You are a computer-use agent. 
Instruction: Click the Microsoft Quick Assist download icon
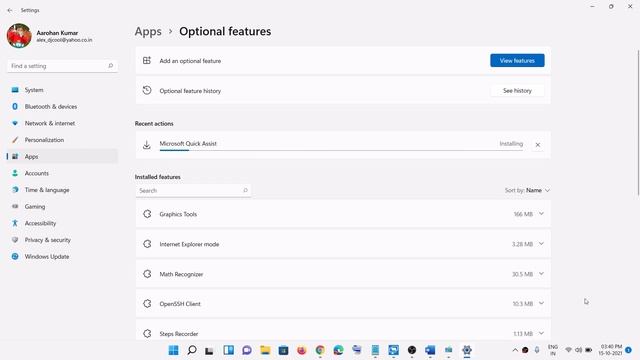(147, 144)
